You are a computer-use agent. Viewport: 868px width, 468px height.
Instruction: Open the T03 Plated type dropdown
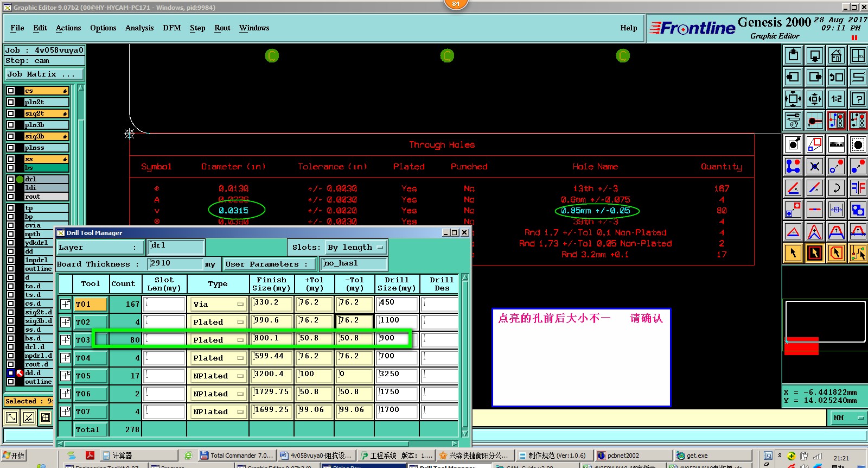(x=218, y=340)
